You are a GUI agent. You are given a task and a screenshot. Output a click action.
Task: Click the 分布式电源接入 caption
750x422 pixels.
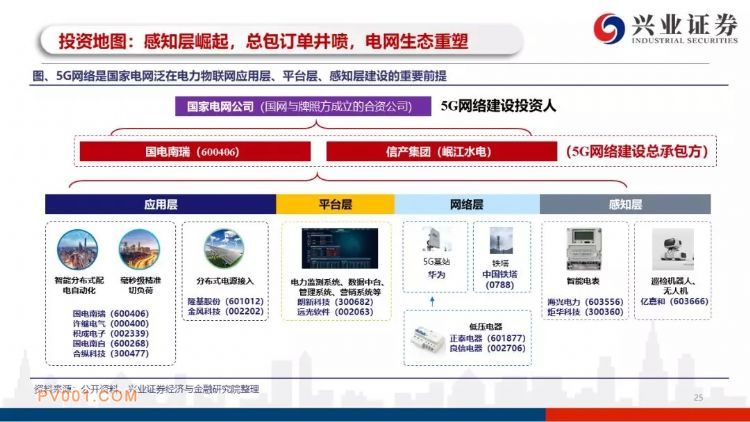click(x=225, y=281)
